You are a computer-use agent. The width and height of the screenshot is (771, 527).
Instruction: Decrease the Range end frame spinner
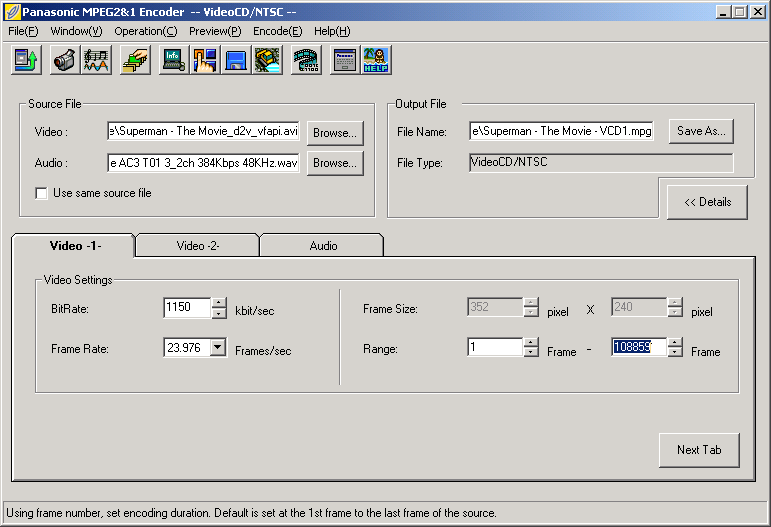coord(675,353)
